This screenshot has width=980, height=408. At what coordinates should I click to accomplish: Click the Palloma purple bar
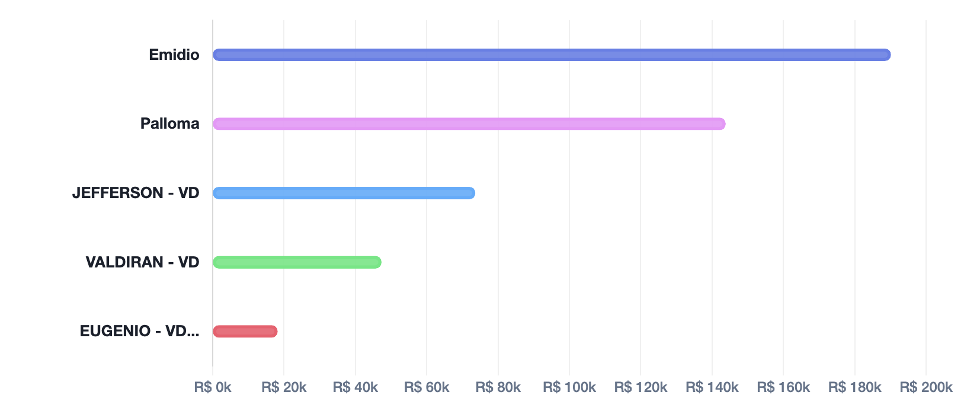point(469,124)
